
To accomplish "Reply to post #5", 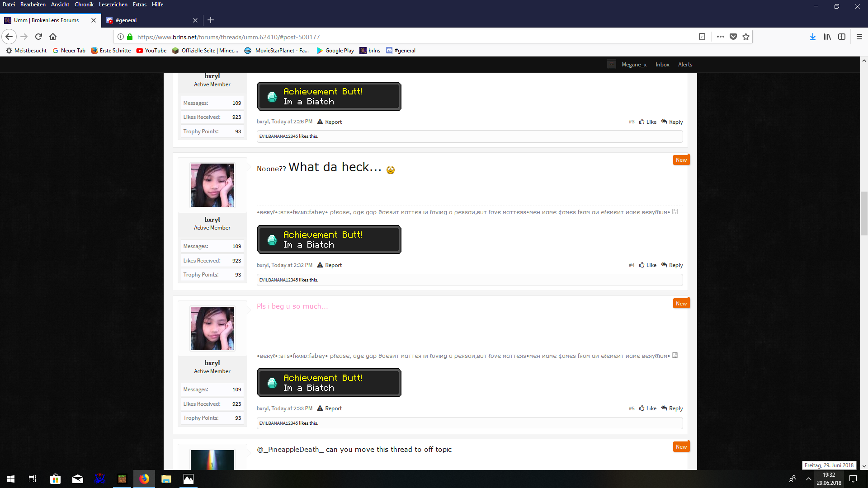I will [672, 408].
